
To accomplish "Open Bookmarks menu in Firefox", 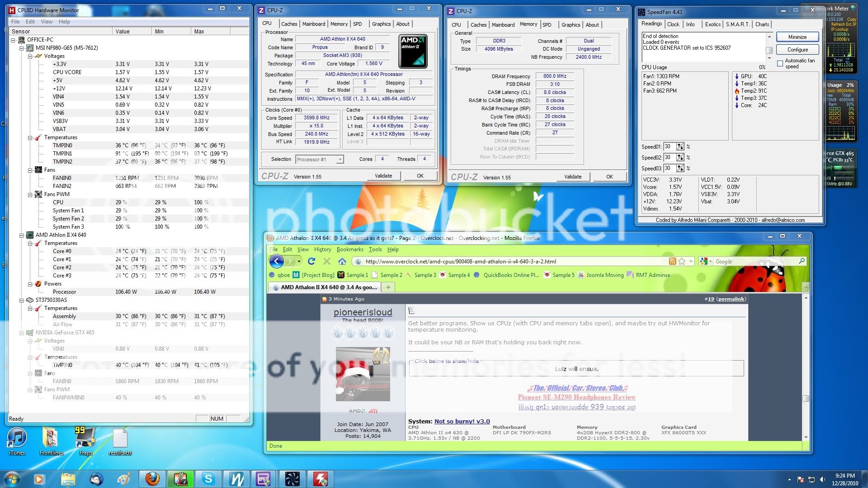I will 350,249.
